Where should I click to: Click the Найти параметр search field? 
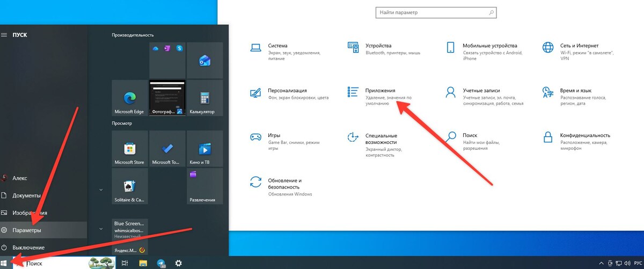pyautogui.click(x=435, y=12)
